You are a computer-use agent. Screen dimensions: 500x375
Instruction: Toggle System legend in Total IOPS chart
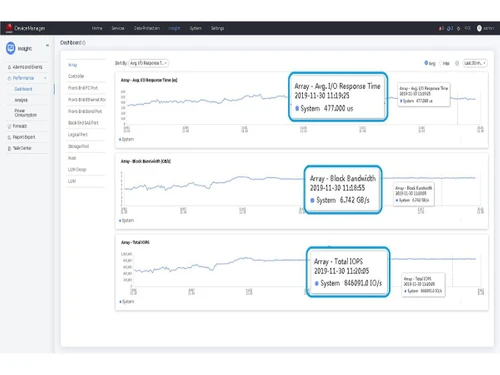(x=126, y=302)
